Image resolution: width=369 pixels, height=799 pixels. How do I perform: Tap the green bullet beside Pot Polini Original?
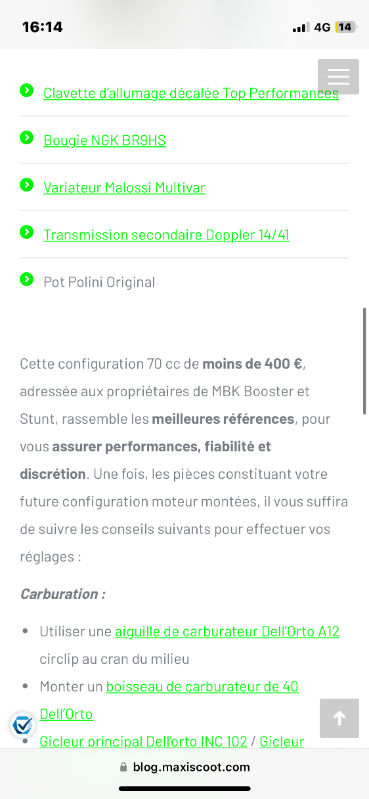[27, 279]
